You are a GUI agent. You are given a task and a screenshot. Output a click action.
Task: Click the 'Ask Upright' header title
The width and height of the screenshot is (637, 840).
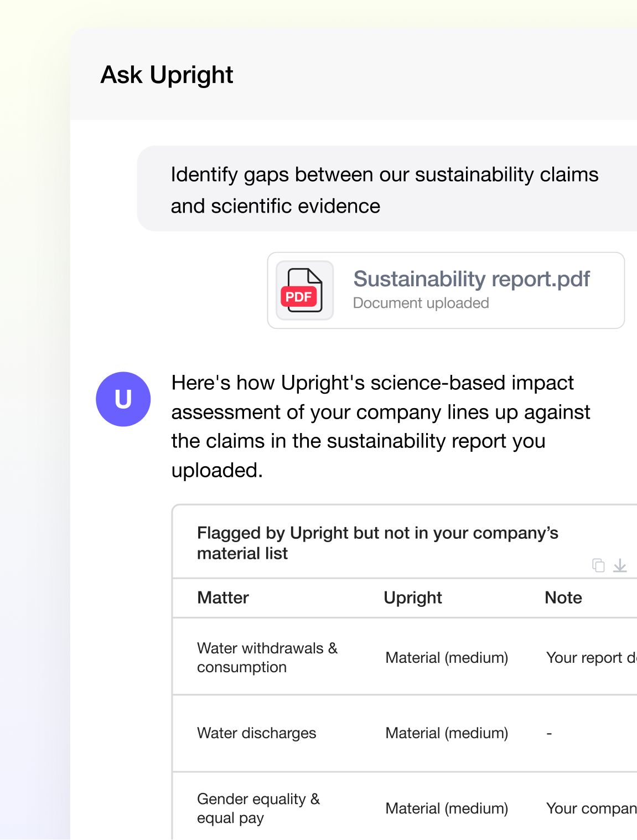167,75
